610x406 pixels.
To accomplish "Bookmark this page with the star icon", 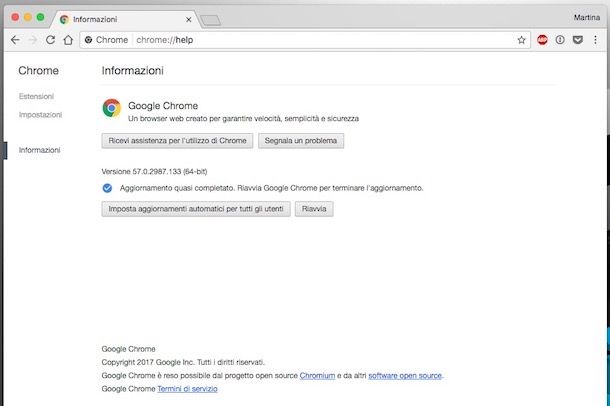I will pyautogui.click(x=521, y=40).
